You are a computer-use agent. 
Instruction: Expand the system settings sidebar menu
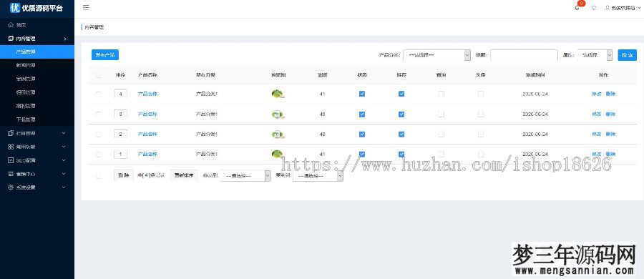(37, 187)
